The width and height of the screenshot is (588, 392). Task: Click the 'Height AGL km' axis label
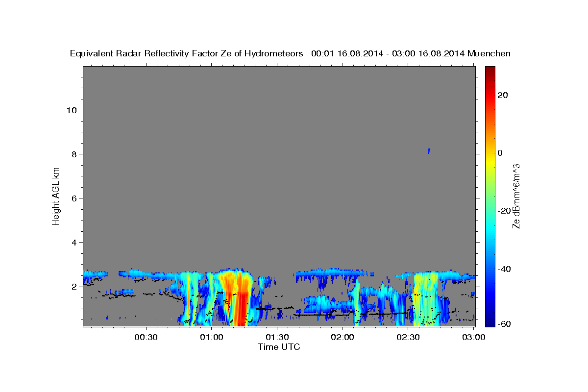tap(56, 196)
